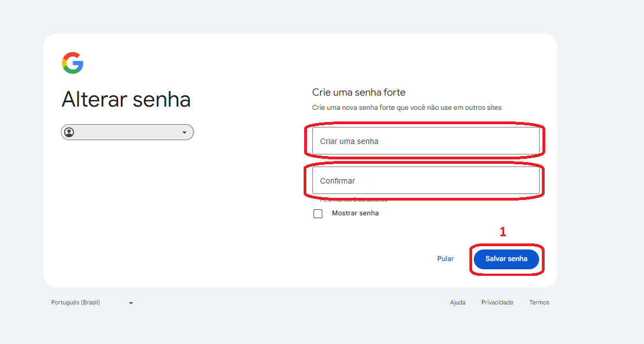Enable the "Mostrar senha" checkbox

pos(318,214)
